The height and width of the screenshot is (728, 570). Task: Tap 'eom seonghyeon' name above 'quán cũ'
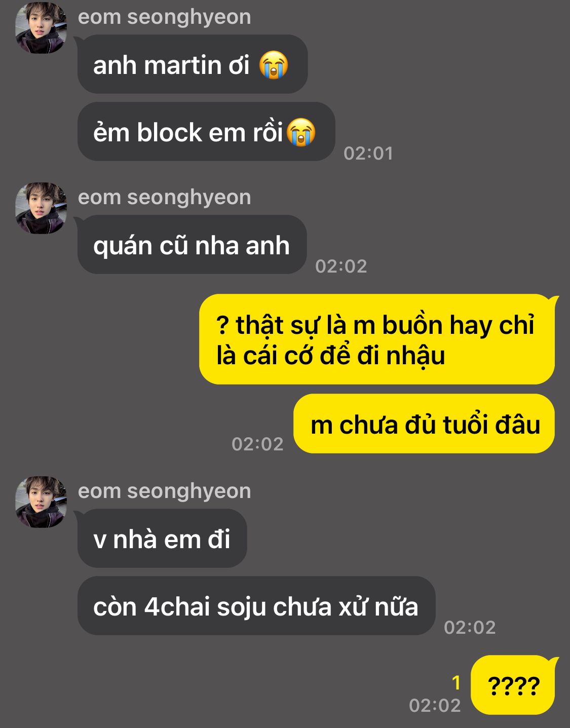(165, 197)
